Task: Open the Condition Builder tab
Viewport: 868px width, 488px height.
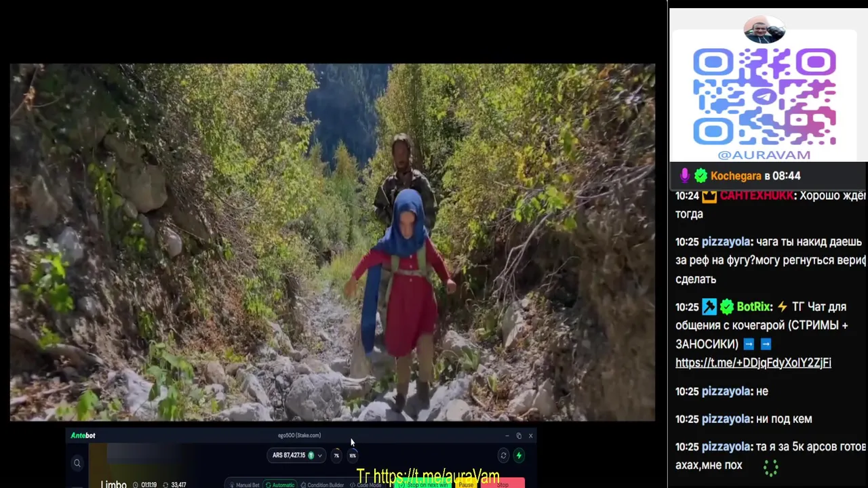Action: (322, 485)
